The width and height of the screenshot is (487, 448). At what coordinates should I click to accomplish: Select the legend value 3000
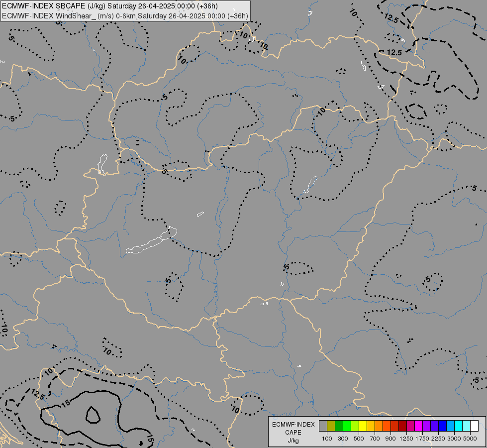tap(454, 439)
